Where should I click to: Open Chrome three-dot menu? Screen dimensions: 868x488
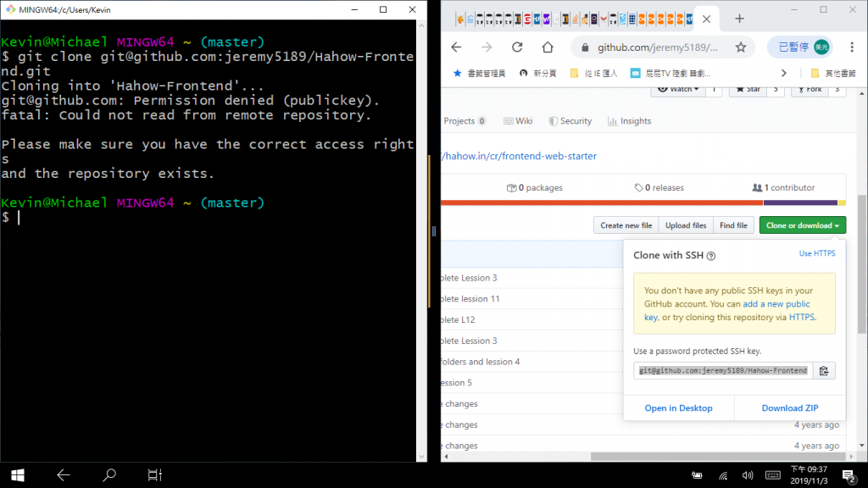click(852, 47)
